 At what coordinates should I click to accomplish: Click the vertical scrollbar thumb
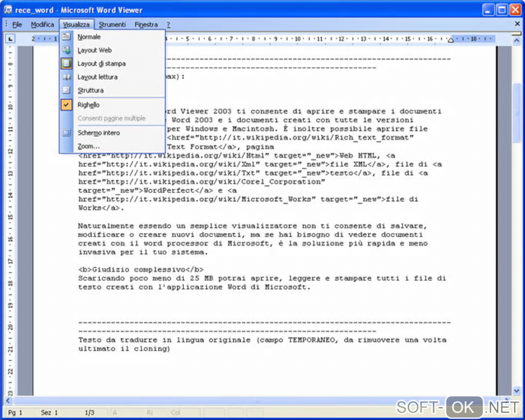pyautogui.click(x=517, y=113)
